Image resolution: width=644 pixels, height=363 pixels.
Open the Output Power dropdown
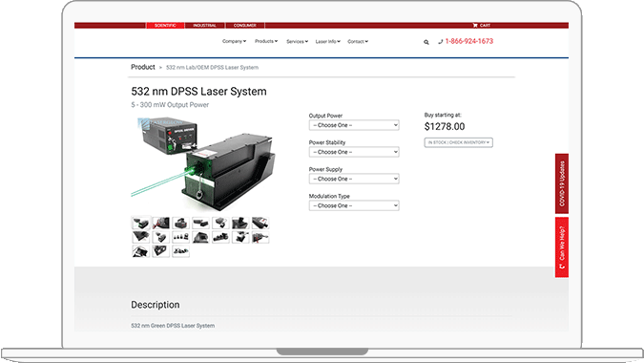[x=354, y=125]
